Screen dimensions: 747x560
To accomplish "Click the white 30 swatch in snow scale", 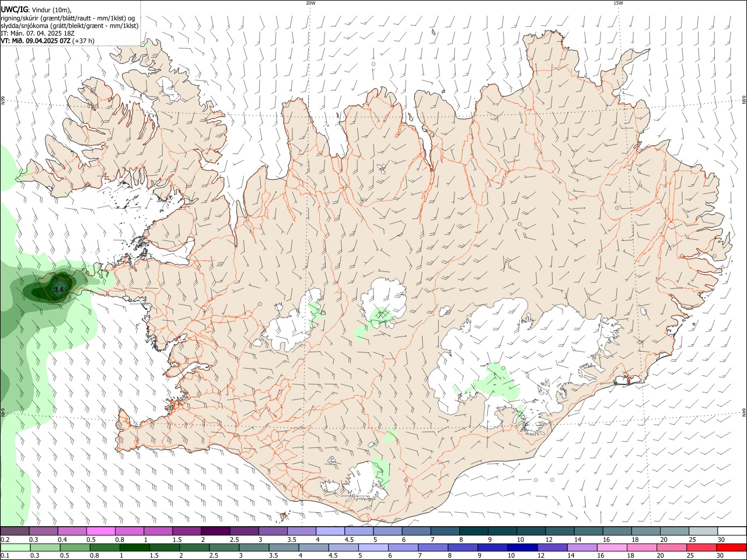I will (x=731, y=531).
